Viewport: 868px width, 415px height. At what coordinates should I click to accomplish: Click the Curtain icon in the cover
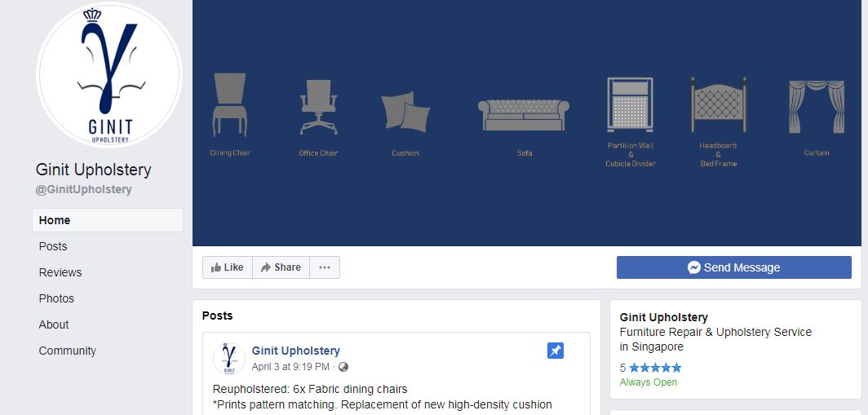pos(817,107)
